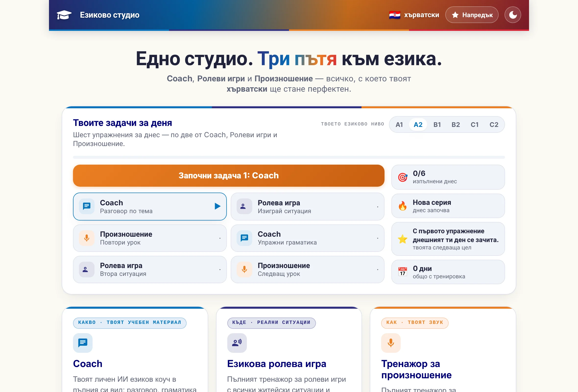Screen dimensions: 578x392
Task: Click microphone icon of Следващ урок task
Action: pyautogui.click(x=244, y=269)
